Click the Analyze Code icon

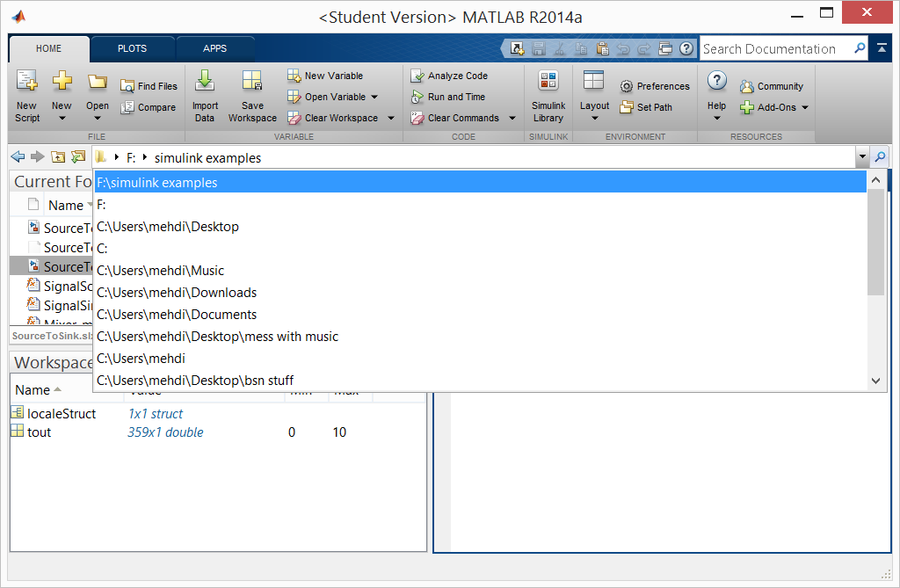pos(417,76)
